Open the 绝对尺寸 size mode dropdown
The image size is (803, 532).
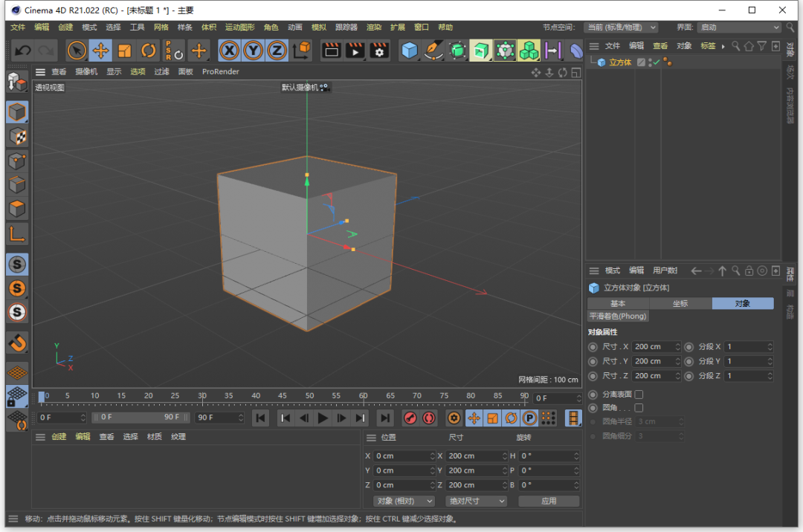click(x=475, y=501)
